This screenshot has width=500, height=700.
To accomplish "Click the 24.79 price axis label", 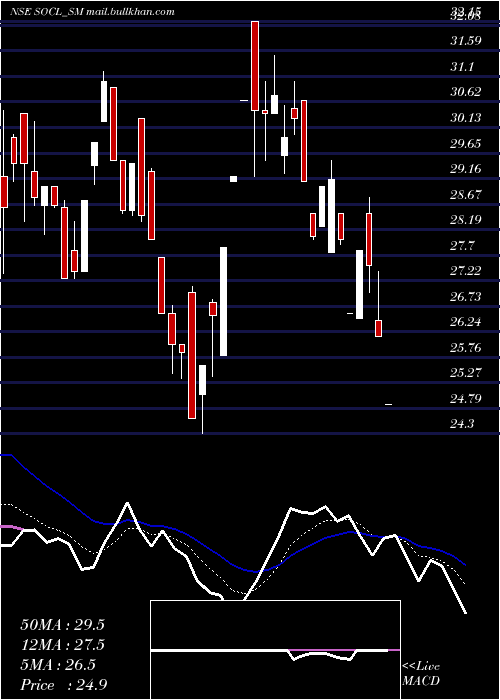I will (466, 398).
